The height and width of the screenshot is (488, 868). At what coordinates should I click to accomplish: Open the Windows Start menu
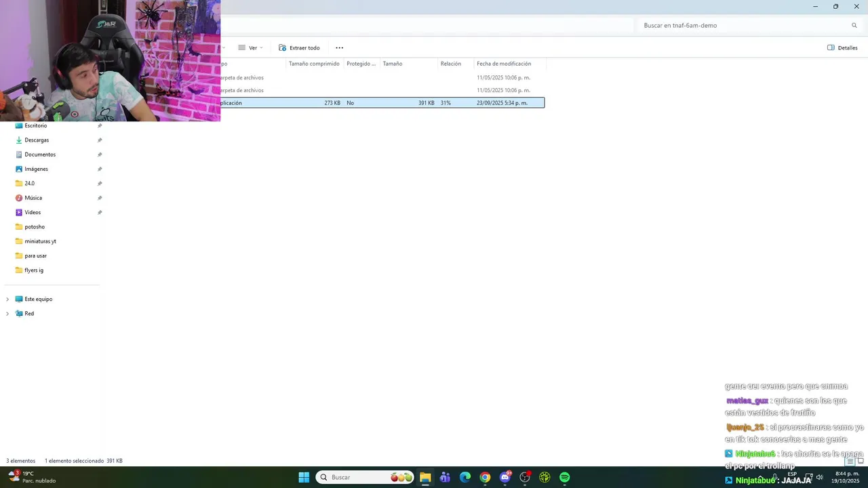pyautogui.click(x=304, y=477)
